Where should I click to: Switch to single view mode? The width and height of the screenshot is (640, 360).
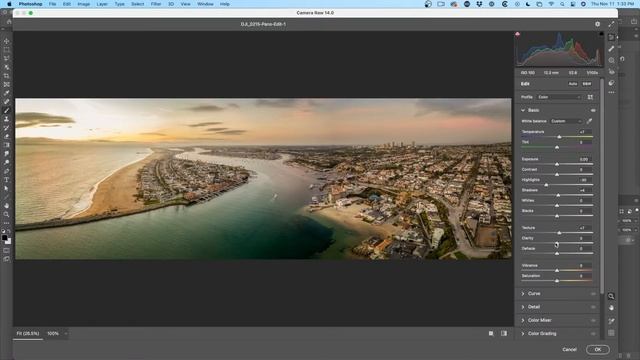[491, 333]
